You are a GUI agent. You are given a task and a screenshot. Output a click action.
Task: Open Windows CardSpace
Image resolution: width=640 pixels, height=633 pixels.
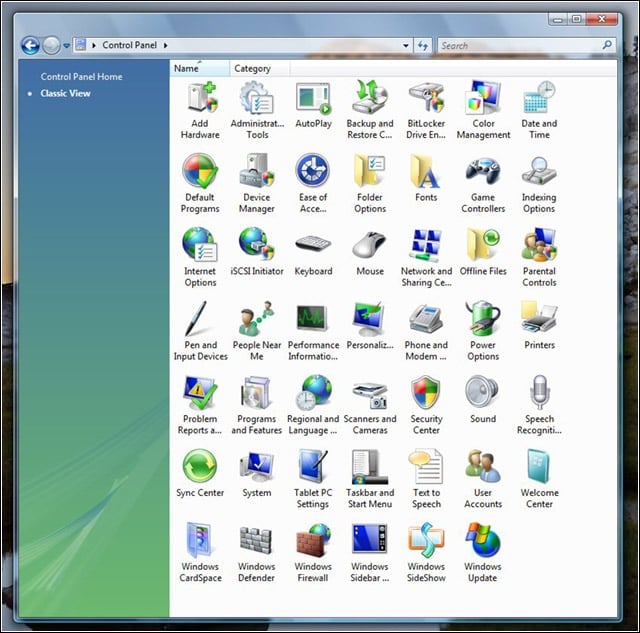(x=200, y=553)
